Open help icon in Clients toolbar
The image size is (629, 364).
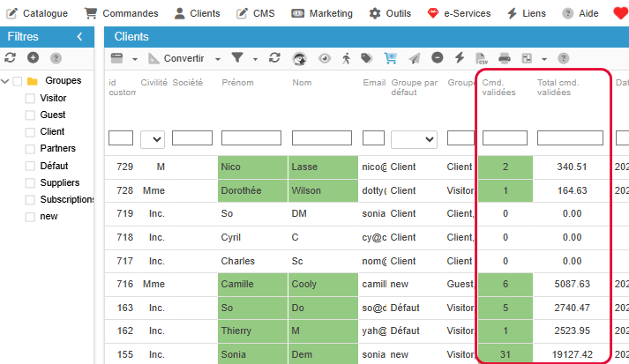click(563, 58)
